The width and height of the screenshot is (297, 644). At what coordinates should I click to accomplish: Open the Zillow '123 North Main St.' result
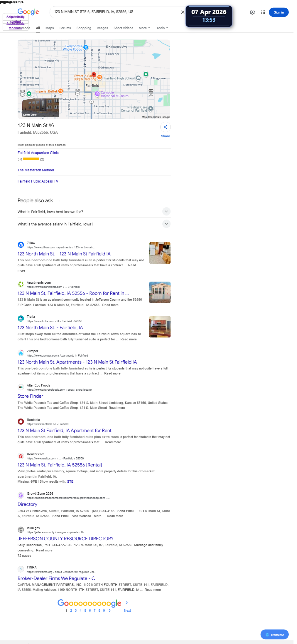point(64,254)
